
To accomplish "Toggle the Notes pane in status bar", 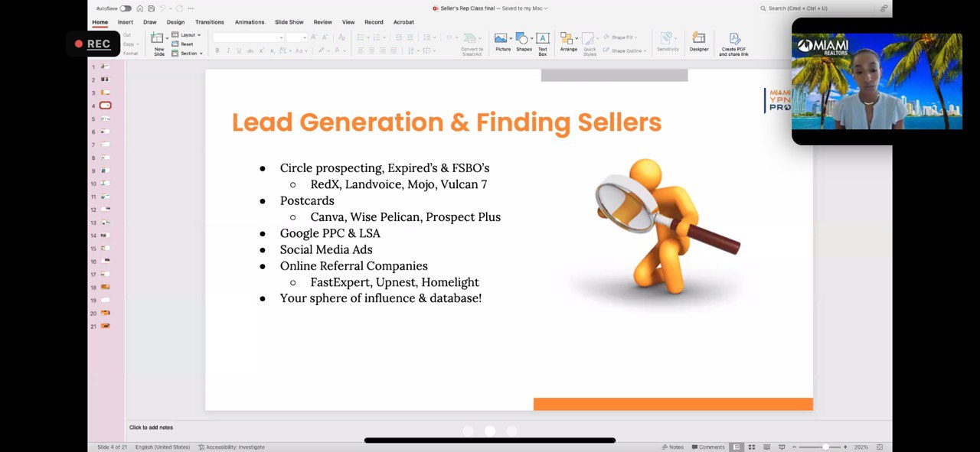I will tap(672, 447).
